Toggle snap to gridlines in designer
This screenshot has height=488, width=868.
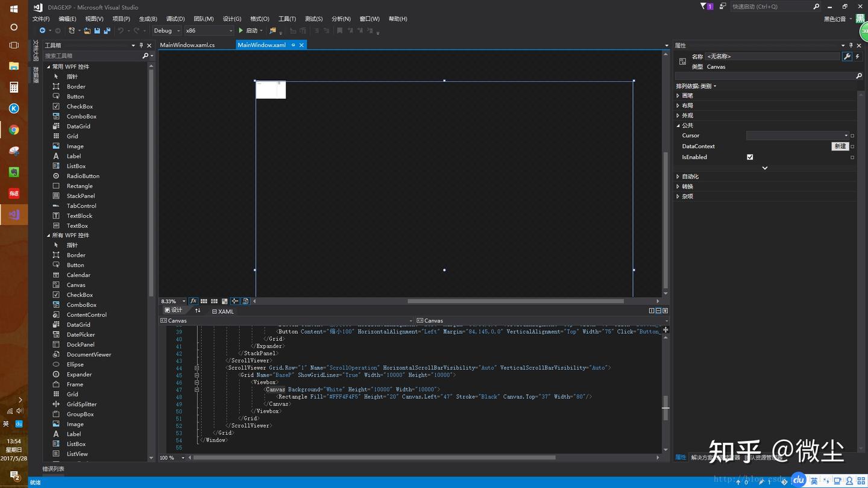[214, 301]
